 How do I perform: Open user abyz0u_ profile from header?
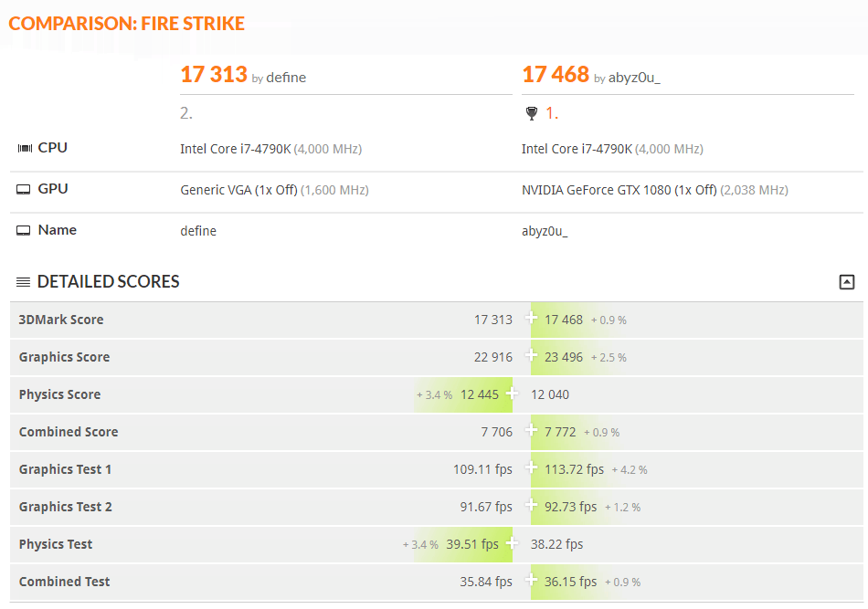[x=634, y=78]
